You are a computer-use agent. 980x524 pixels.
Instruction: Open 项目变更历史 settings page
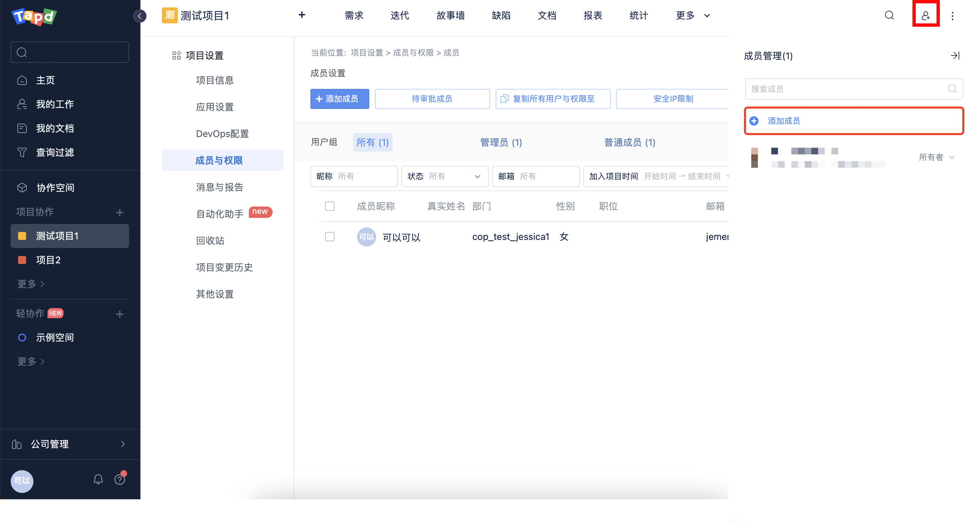tap(224, 267)
